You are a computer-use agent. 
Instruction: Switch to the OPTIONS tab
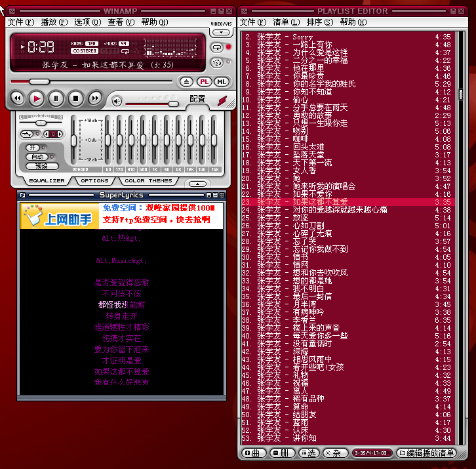pos(94,181)
